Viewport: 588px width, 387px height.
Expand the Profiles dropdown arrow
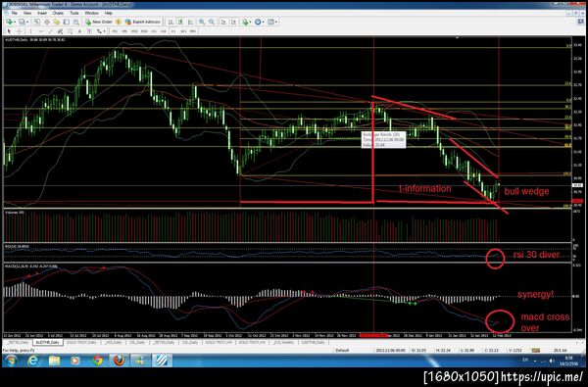27,22
